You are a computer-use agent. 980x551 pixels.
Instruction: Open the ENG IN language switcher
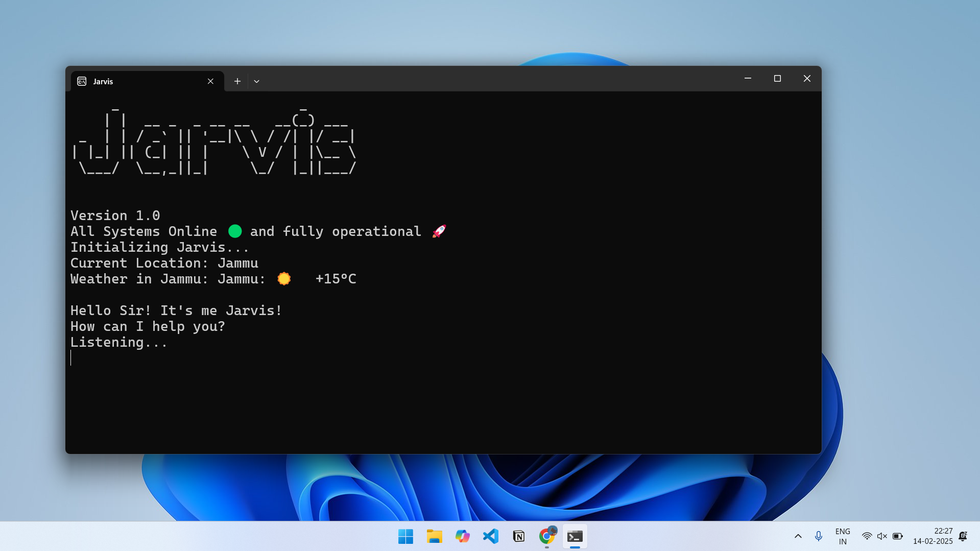pyautogui.click(x=843, y=536)
